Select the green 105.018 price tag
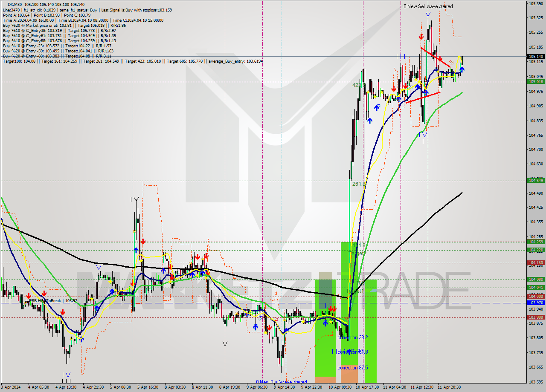 tap(536, 81)
